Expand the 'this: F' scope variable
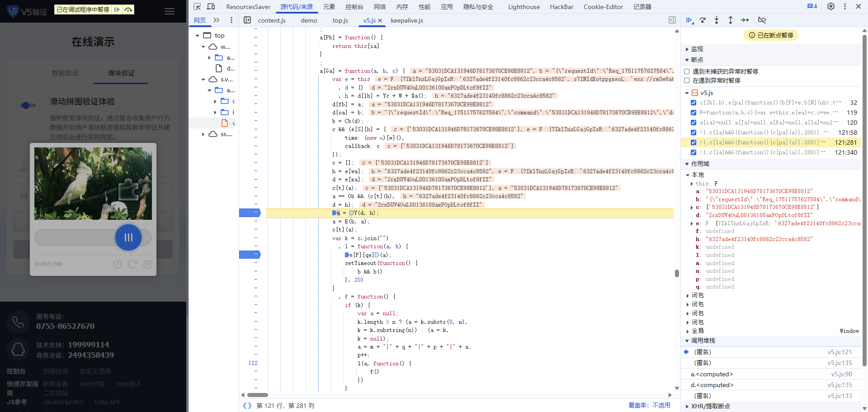Image resolution: width=868 pixels, height=412 pixels. click(x=692, y=184)
